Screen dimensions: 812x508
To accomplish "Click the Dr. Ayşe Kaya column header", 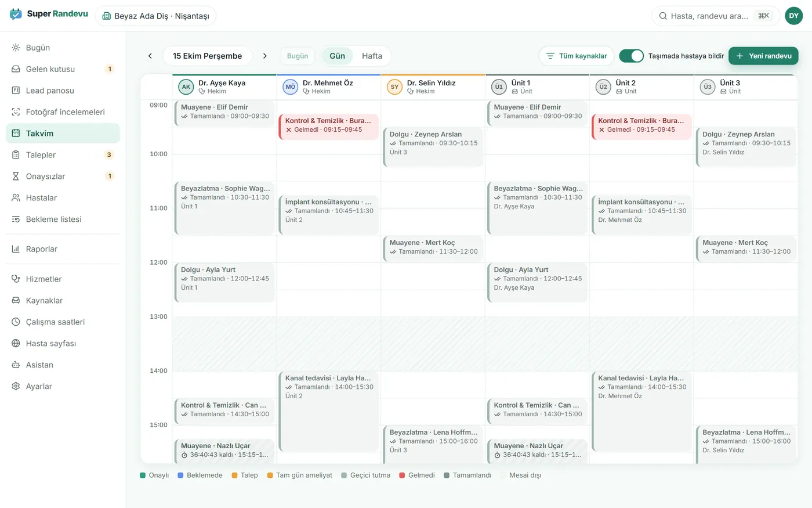I will pyautogui.click(x=224, y=87).
